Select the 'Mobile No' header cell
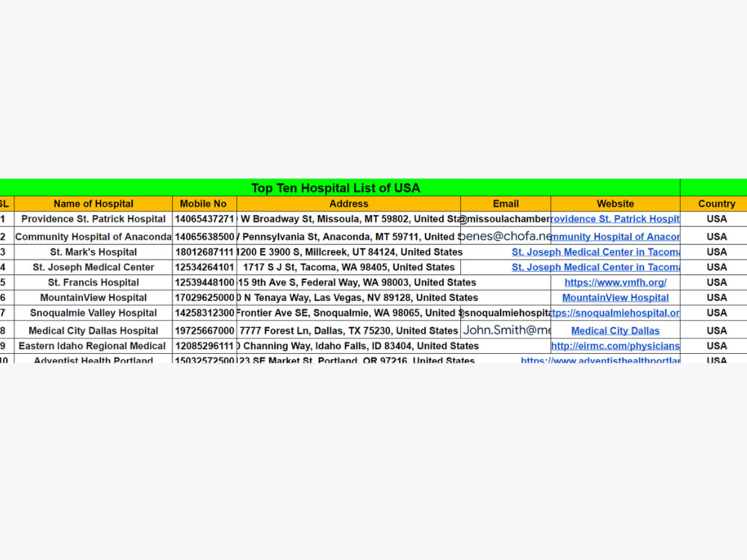Viewport: 747px width, 560px height. point(204,204)
